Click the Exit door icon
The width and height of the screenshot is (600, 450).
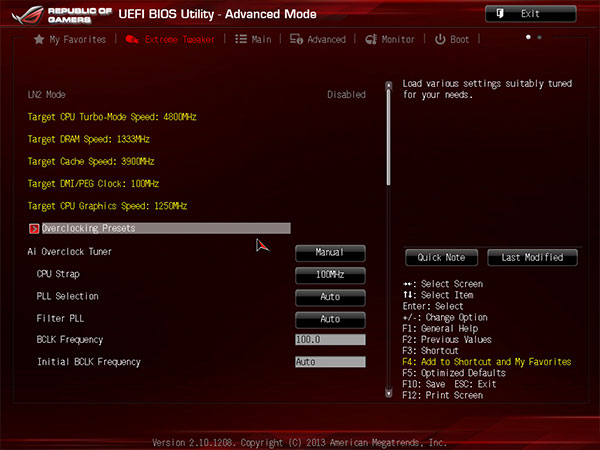(500, 14)
